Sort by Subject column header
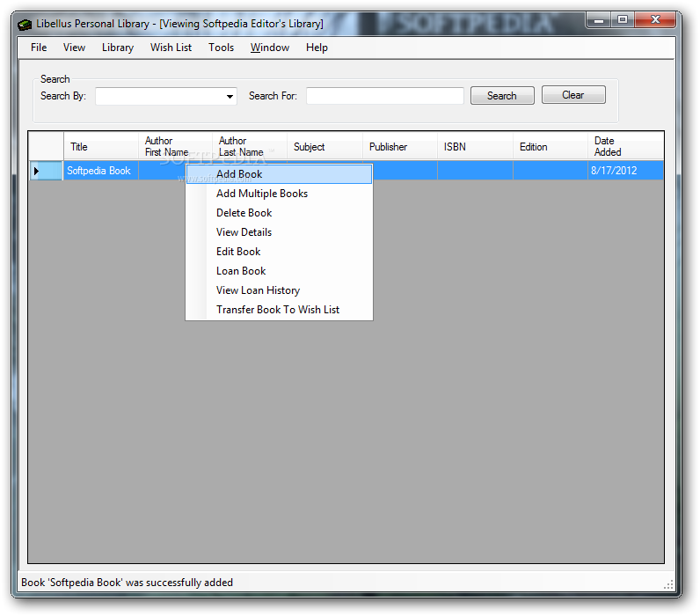 (x=325, y=146)
